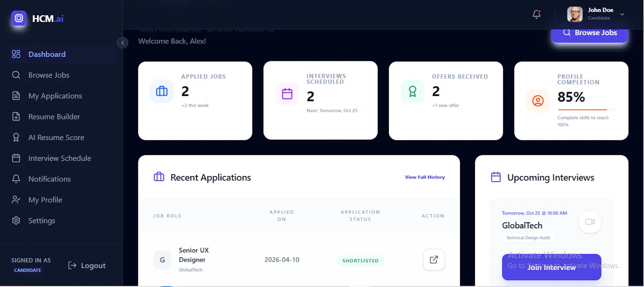Click the G company avatar for GlobalTech
This screenshot has height=287, width=644.
point(162,260)
